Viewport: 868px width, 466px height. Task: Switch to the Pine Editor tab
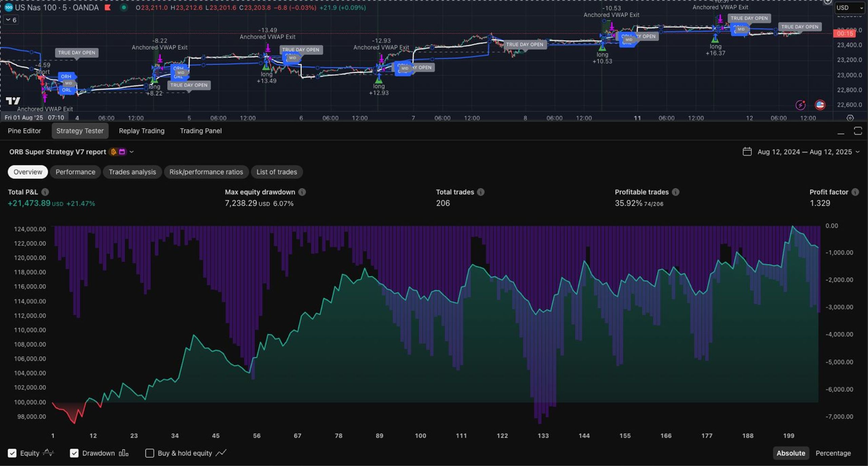coord(24,131)
